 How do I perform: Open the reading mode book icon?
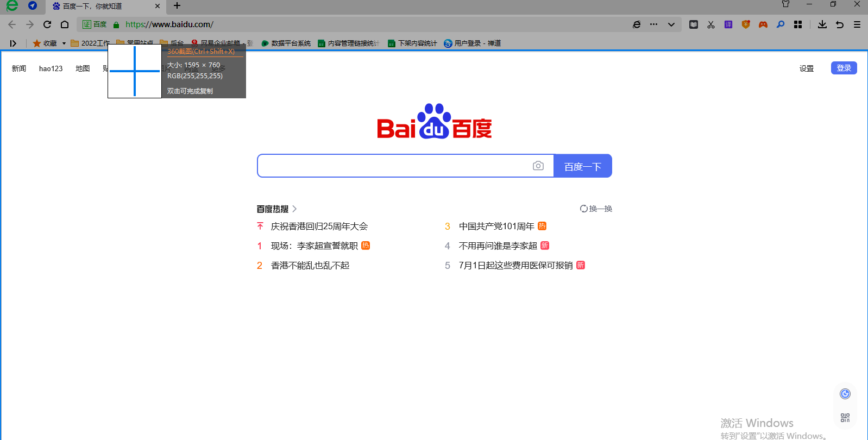pos(694,24)
